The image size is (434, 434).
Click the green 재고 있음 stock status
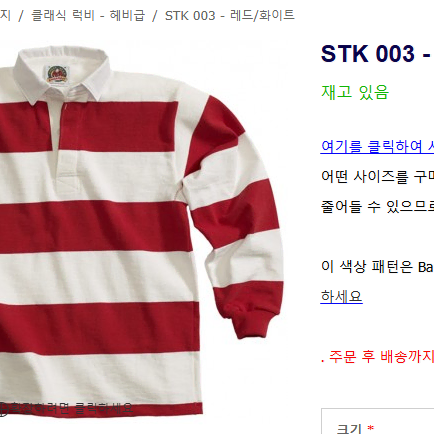pyautogui.click(x=355, y=92)
